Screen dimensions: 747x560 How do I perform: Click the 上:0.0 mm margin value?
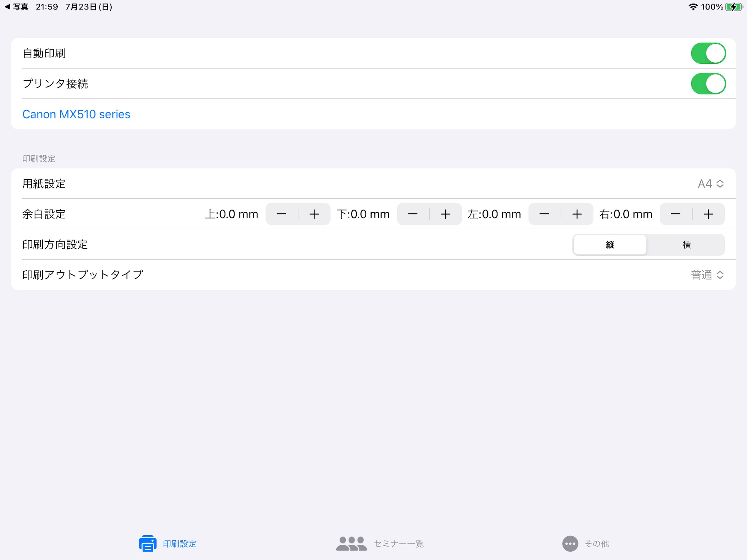(x=232, y=214)
